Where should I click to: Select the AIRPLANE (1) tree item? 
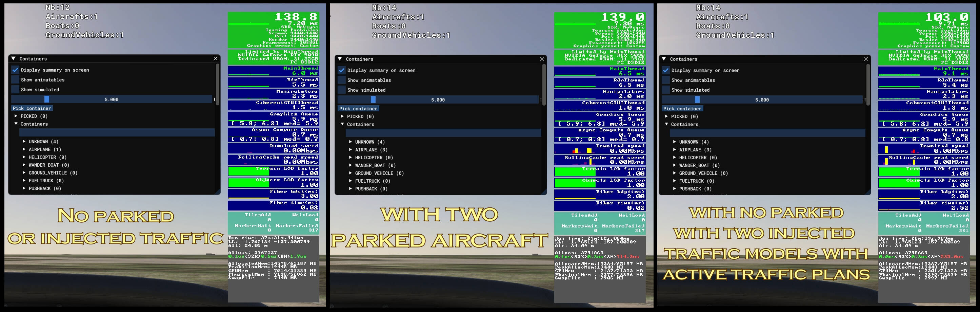coord(44,149)
